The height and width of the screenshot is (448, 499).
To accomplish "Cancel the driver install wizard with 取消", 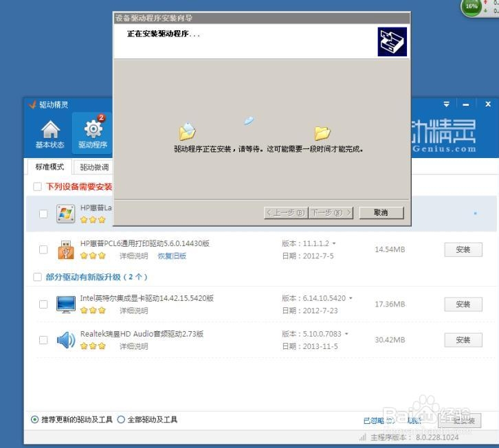I will coord(381,212).
